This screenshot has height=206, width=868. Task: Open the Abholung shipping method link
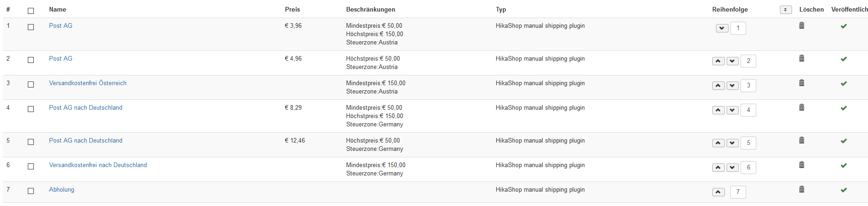pos(62,189)
